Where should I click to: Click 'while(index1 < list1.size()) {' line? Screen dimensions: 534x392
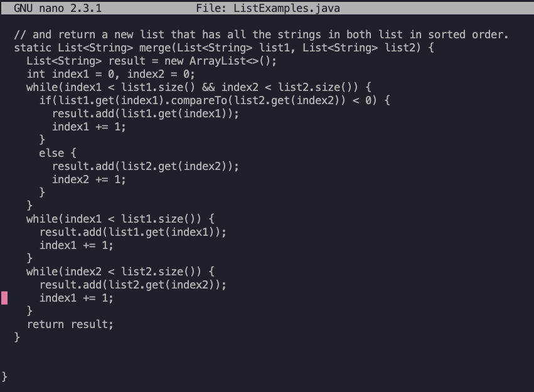120,219
